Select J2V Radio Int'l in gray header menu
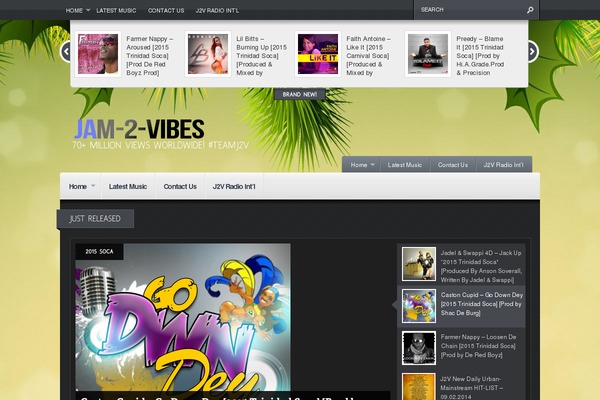Image resolution: width=600 pixels, height=400 pixels. [504, 165]
